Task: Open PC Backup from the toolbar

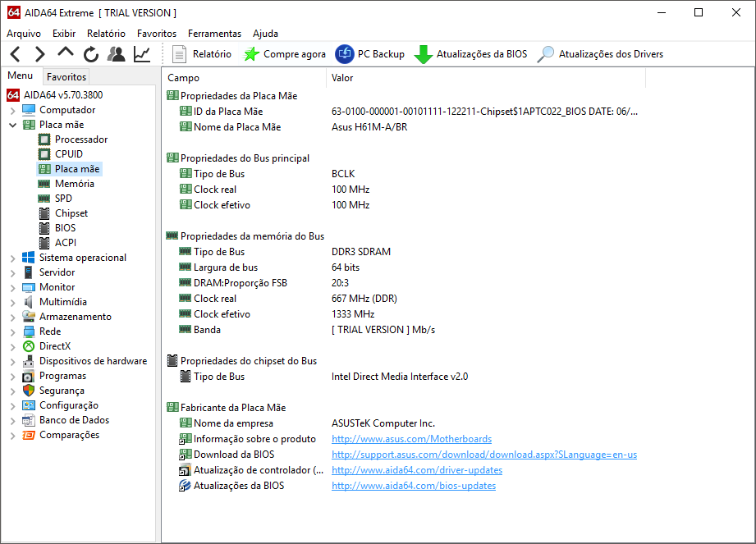Action: click(x=370, y=54)
